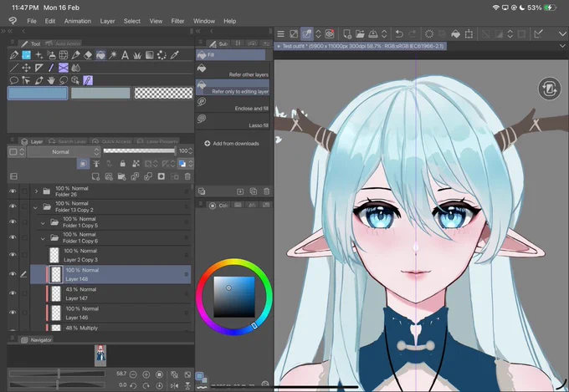
Task: Toggle visibility of Folder 1 Copy 5
Action: click(13, 221)
